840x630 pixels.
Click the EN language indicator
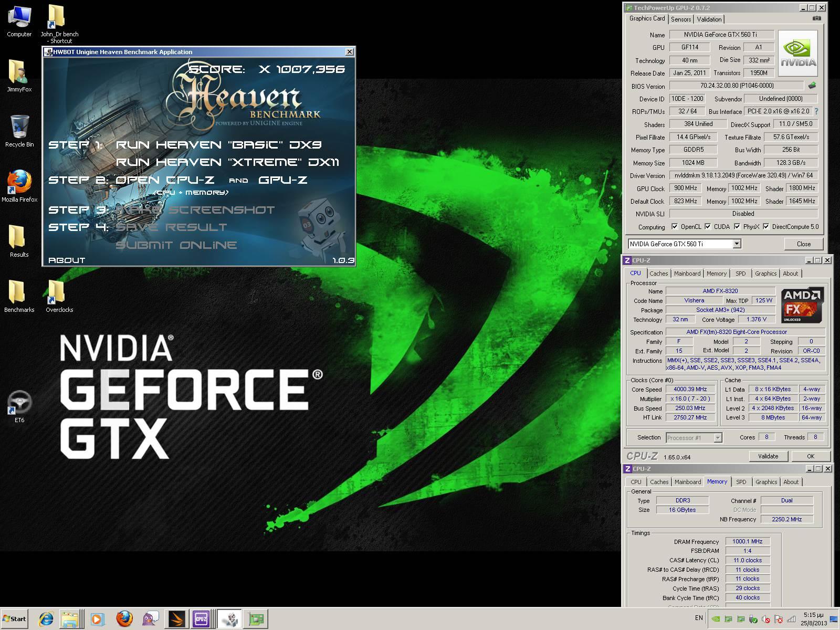[x=699, y=618]
